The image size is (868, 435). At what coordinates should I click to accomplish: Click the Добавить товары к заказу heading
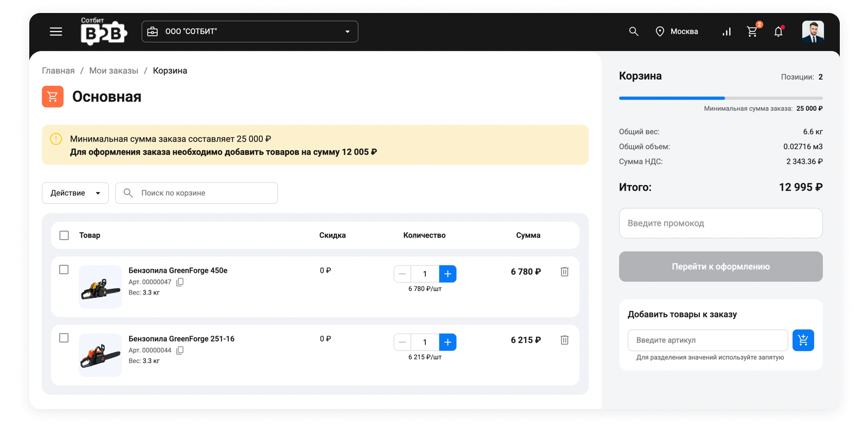click(682, 315)
